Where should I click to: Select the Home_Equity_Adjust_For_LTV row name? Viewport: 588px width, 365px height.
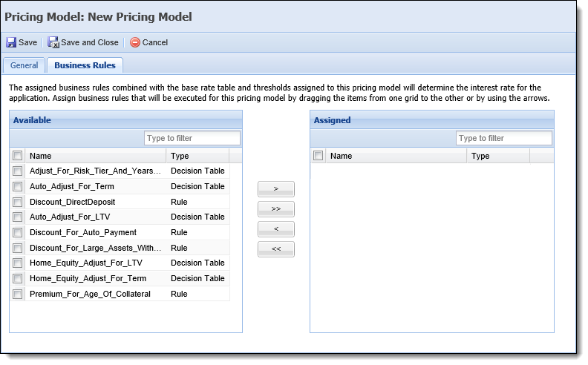(x=86, y=263)
